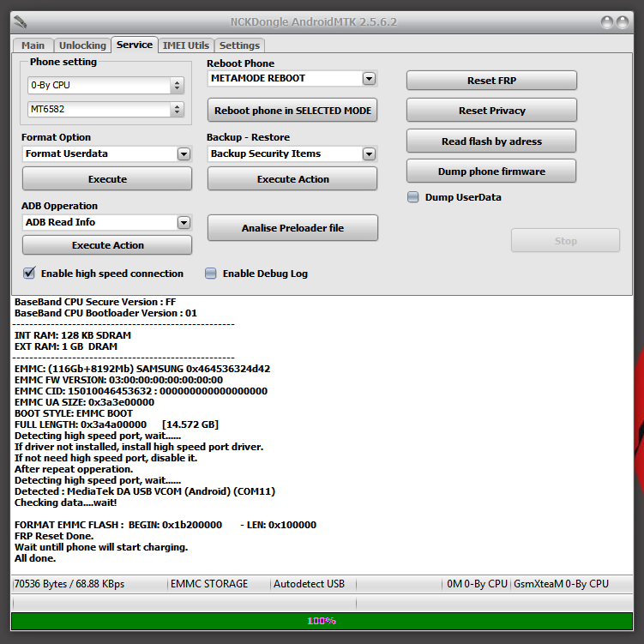Click the FORMAT EMMC FLASH log line
This screenshot has height=644, width=644.
166,525
